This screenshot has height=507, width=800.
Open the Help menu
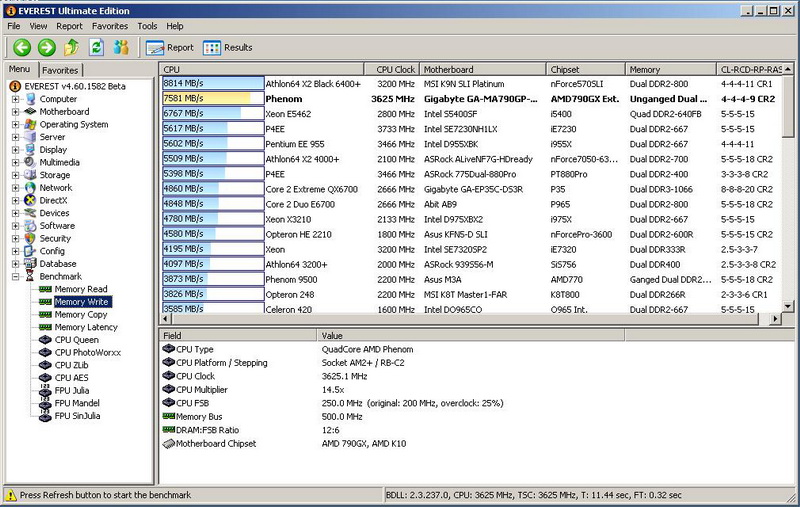[x=174, y=26]
